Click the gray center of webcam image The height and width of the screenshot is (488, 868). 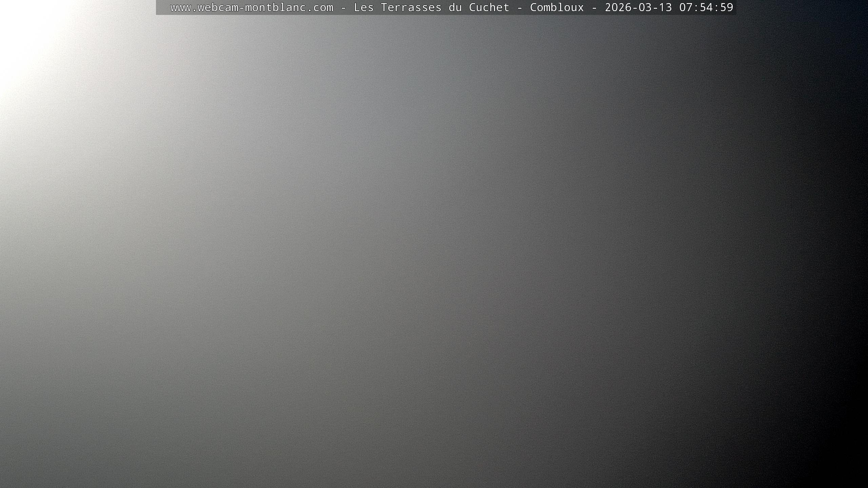point(434,244)
